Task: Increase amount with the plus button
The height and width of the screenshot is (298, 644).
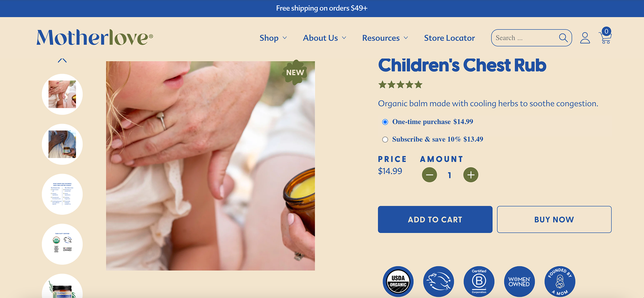Action: pyautogui.click(x=471, y=175)
